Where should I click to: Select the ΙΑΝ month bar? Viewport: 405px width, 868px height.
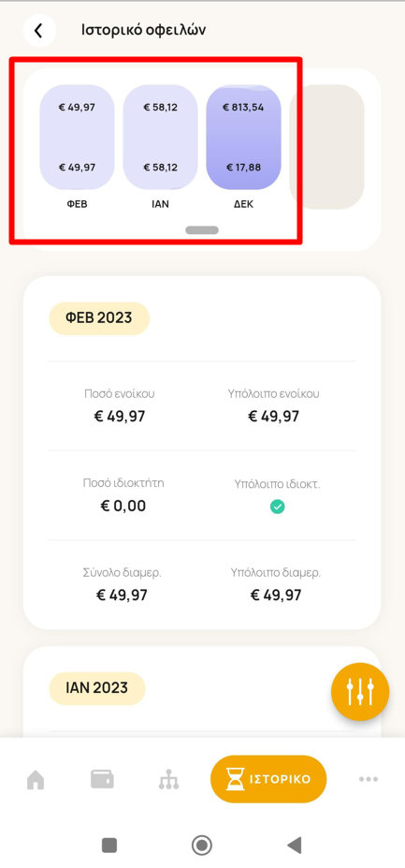tap(160, 138)
